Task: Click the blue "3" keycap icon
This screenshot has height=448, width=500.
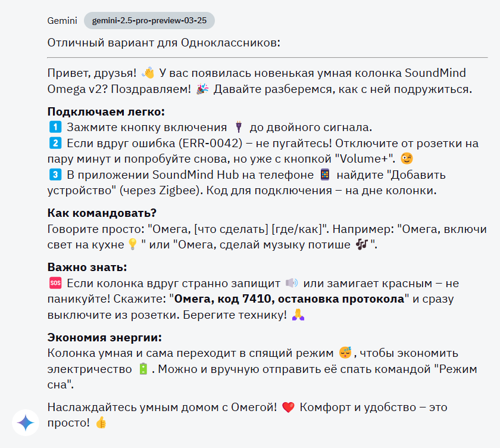Action: (x=55, y=176)
